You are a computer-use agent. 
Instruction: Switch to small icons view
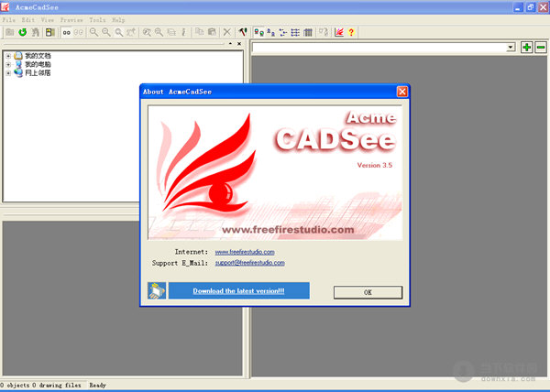270,33
